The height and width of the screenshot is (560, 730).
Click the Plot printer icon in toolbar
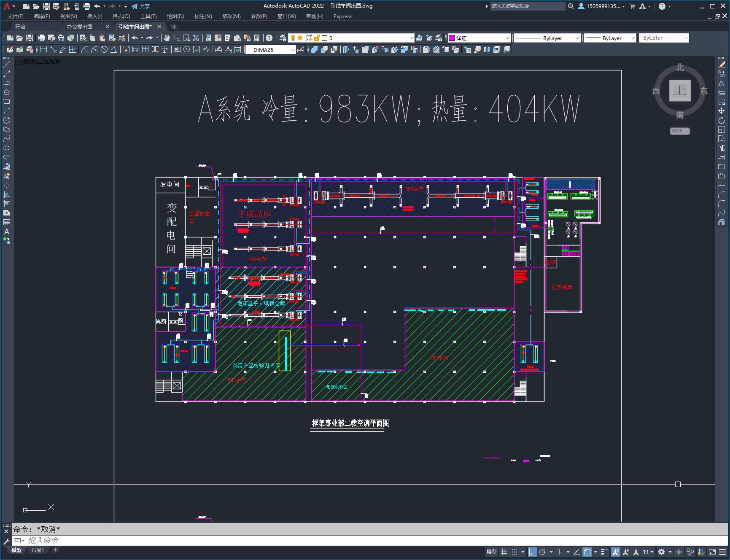(x=41, y=38)
